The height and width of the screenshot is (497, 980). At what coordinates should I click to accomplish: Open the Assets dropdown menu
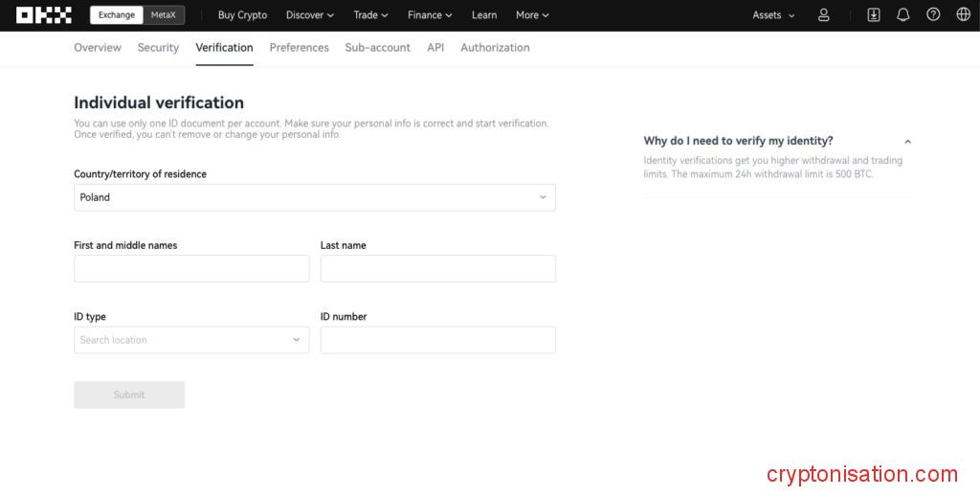point(773,15)
